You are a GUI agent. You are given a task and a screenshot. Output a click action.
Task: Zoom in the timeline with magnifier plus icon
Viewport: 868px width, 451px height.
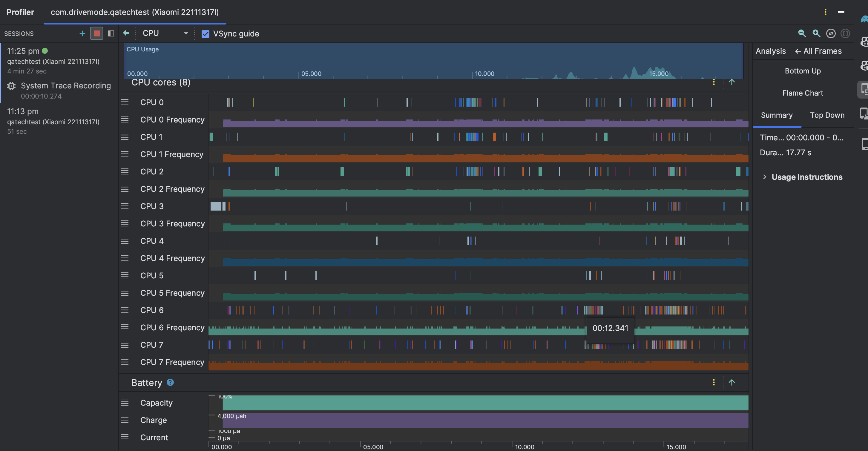816,33
